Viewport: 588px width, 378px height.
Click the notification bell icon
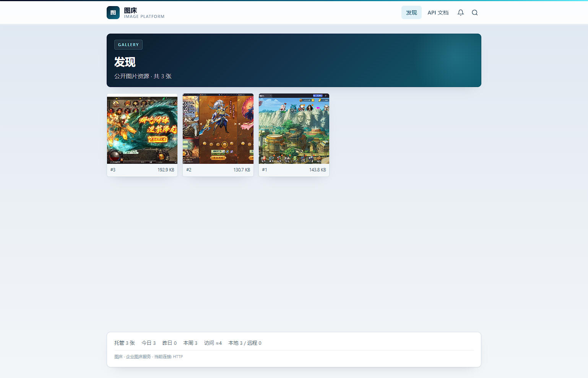coord(461,13)
